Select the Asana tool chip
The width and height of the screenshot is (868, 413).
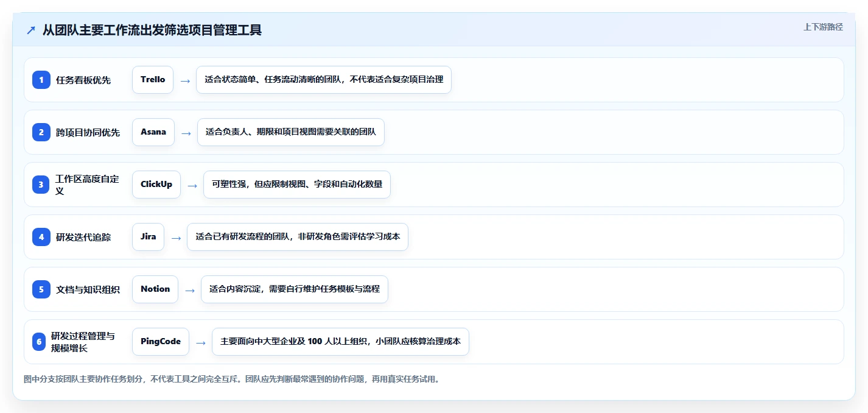(x=153, y=132)
